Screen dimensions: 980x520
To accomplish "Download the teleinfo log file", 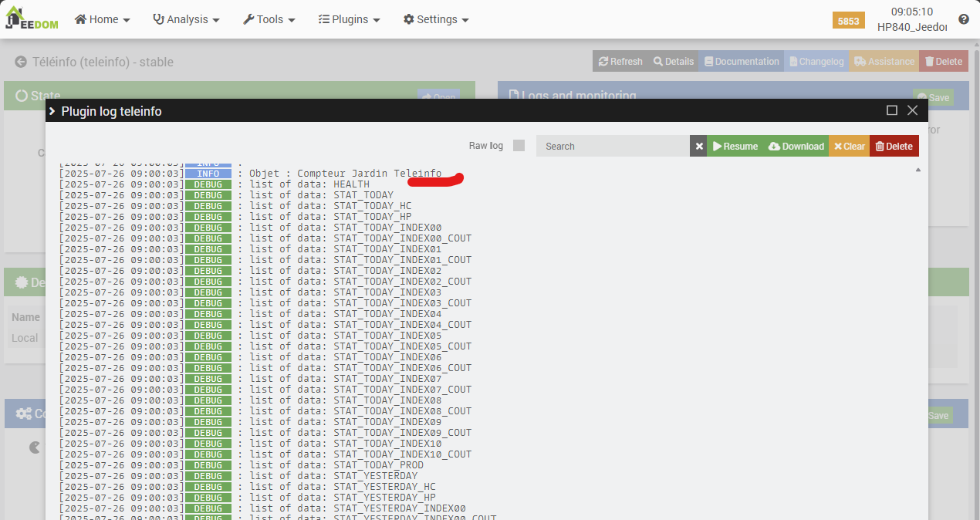I will pyautogui.click(x=796, y=146).
